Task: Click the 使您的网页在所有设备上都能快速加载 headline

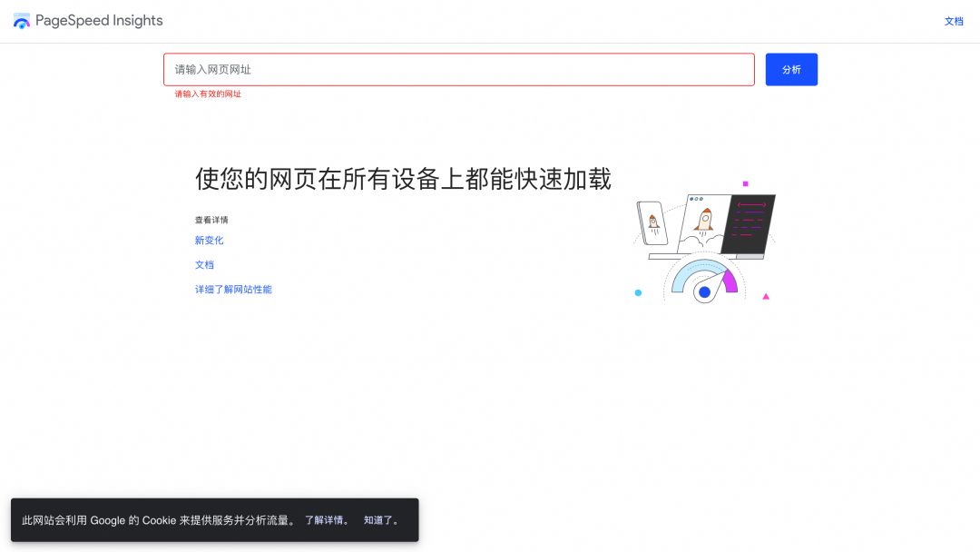Action: coord(403,179)
